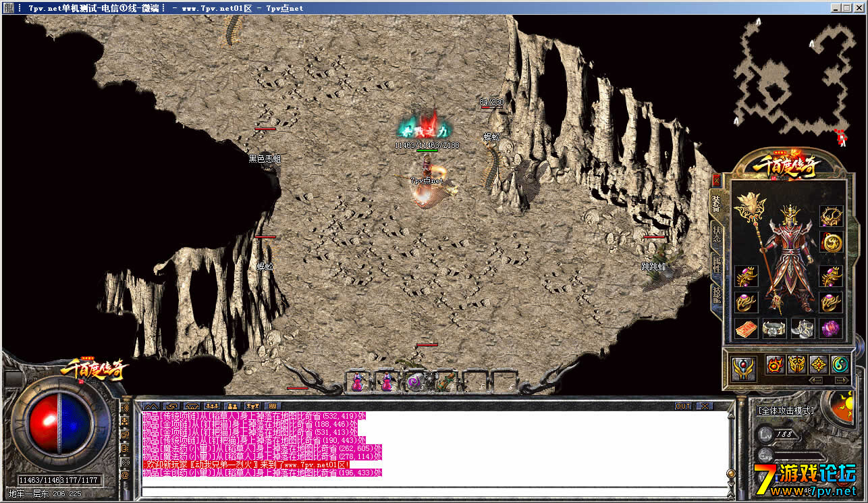Open the winged emblem hero button
Screen dimensions: 868x503
tap(744, 369)
